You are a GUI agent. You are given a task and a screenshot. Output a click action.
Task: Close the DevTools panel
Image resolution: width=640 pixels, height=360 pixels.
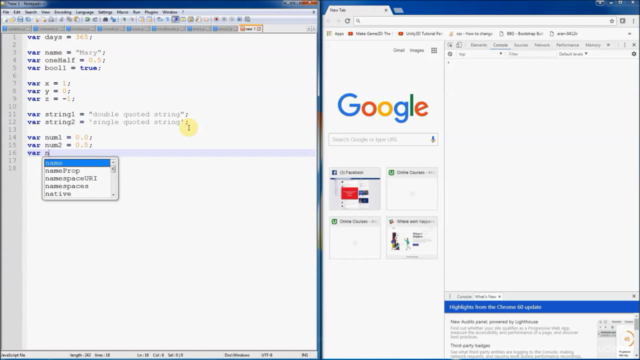tap(634, 45)
